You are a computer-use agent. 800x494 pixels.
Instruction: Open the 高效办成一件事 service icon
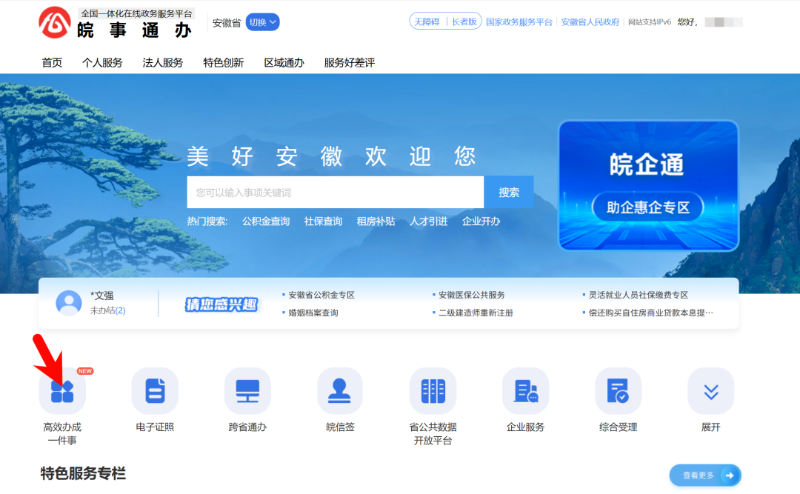coord(62,391)
